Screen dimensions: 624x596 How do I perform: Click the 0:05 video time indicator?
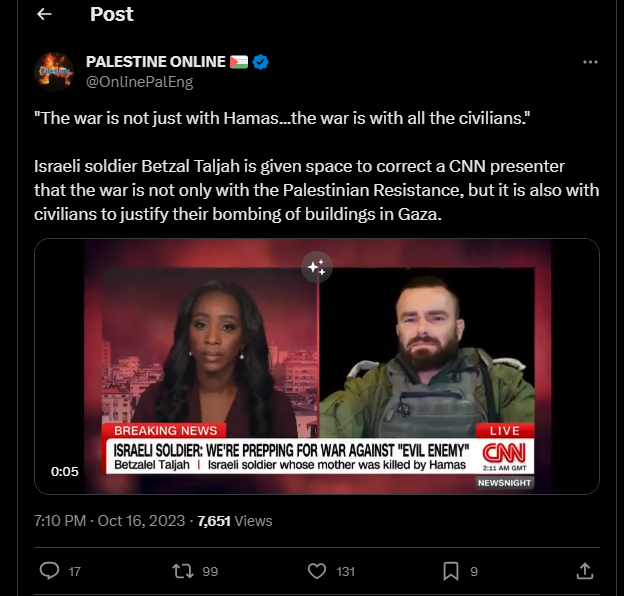click(64, 471)
